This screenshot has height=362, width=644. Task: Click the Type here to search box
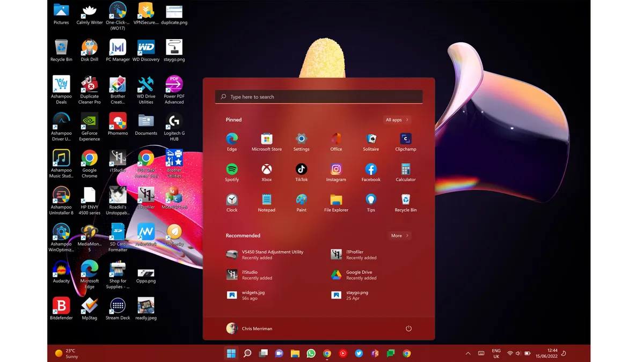tap(319, 97)
